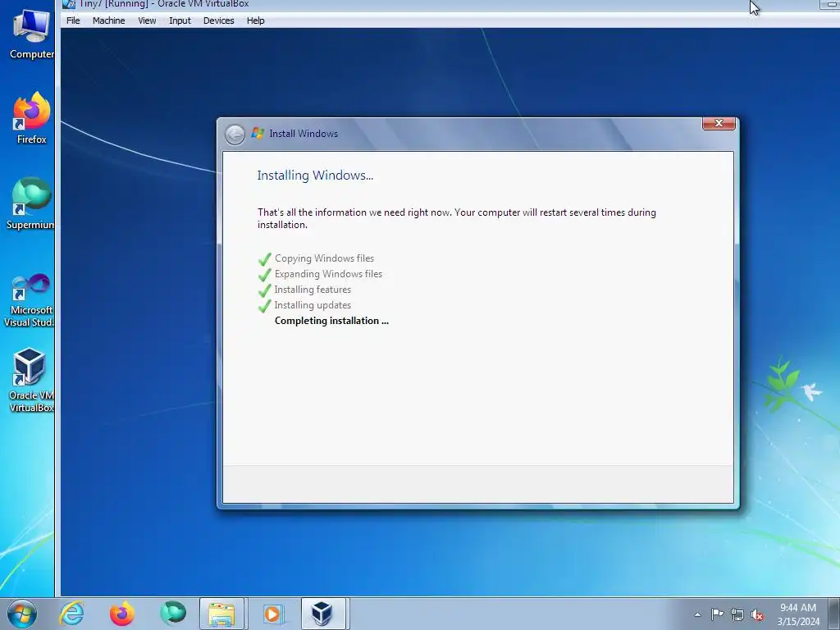840x630 pixels.
Task: Open the File menu in VirtualBox
Action: coord(73,21)
